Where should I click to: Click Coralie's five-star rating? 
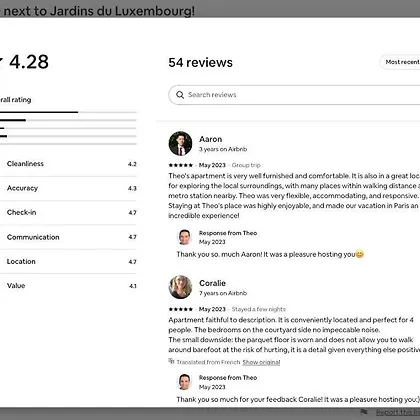[x=181, y=309]
